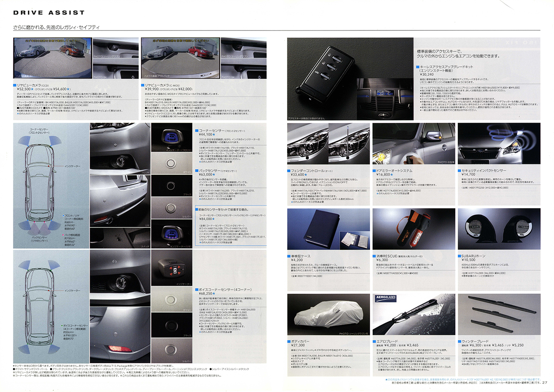This screenshot has width=554, height=392.
Task: Click the price ¥52,500
Action: click(25, 89)
